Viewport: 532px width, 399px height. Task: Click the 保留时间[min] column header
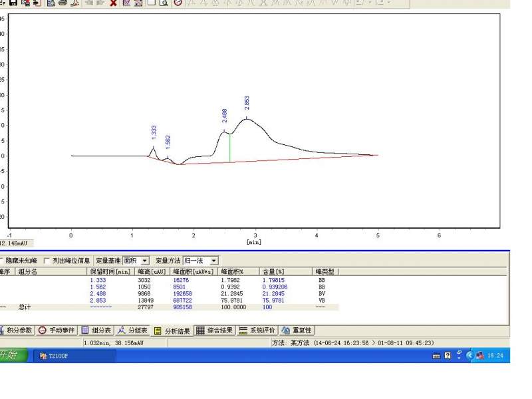tap(110, 271)
